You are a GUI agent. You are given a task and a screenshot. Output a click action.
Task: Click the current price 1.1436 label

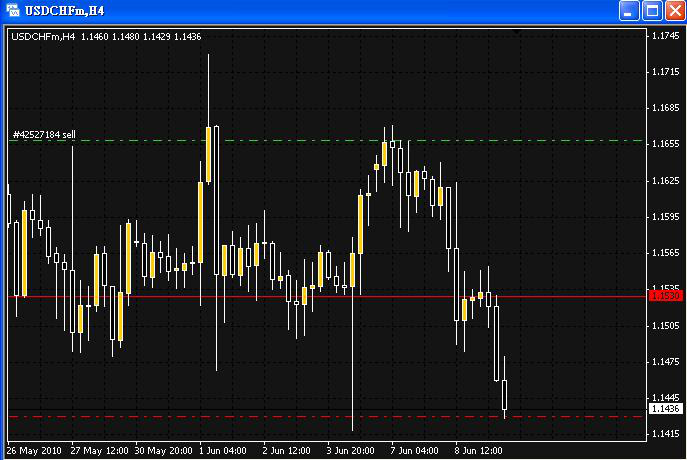coord(666,409)
